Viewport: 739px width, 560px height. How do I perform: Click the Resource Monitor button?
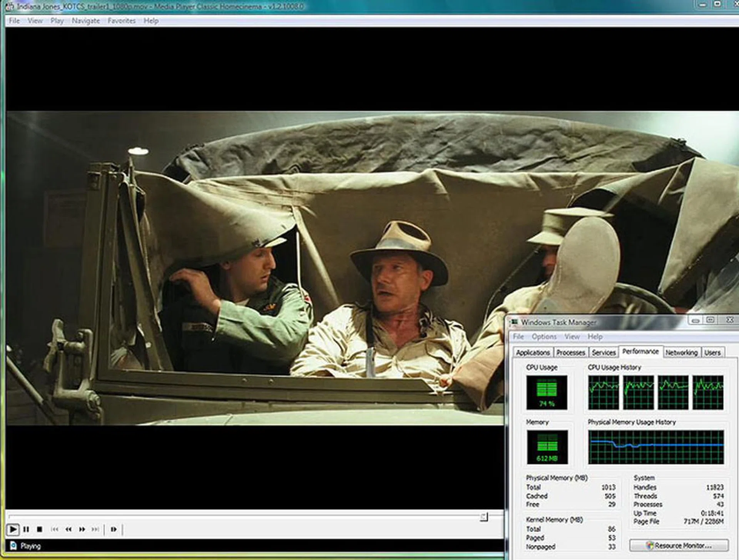pos(679,545)
